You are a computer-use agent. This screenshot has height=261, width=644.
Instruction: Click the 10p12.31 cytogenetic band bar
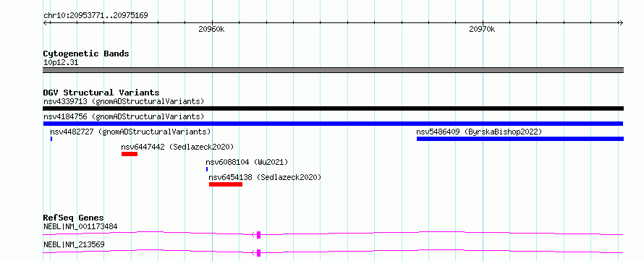pos(333,70)
